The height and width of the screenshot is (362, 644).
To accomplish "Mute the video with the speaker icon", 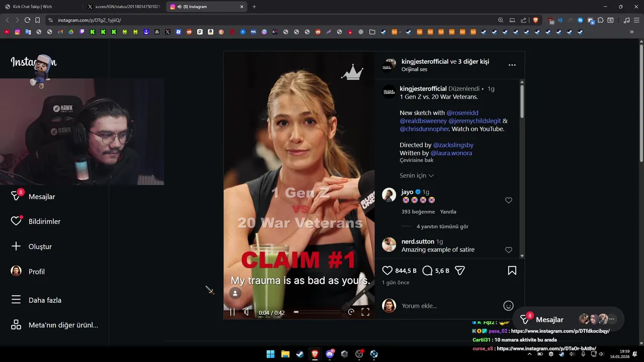I will (246, 312).
